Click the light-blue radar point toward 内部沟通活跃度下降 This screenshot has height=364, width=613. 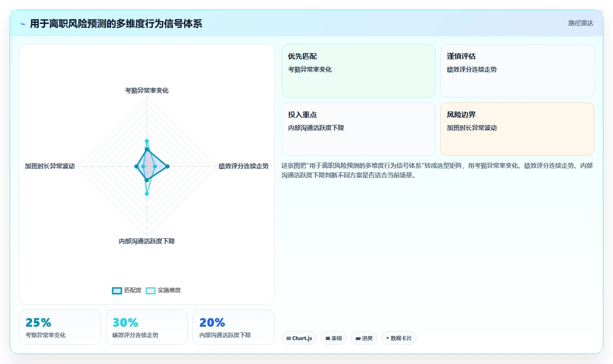click(147, 194)
